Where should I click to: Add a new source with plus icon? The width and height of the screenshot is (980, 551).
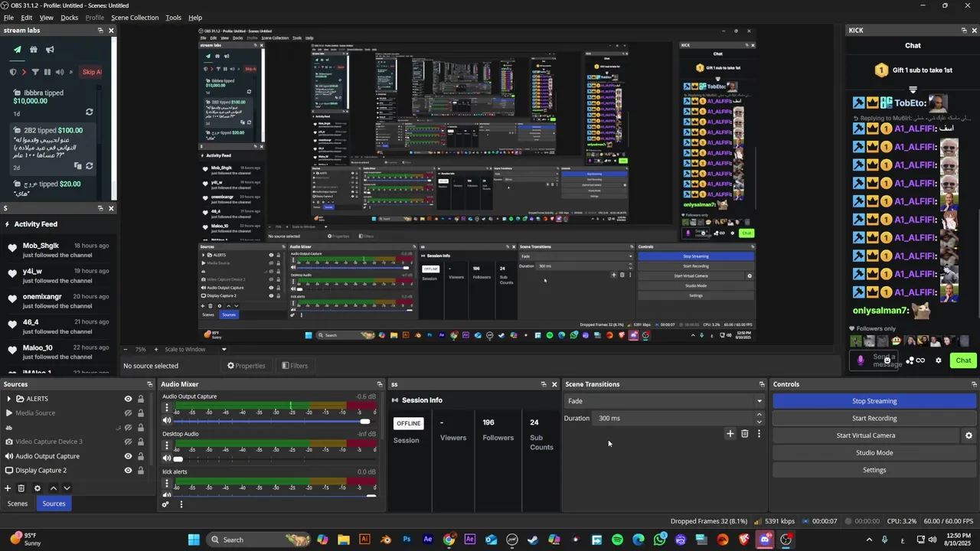click(x=8, y=488)
